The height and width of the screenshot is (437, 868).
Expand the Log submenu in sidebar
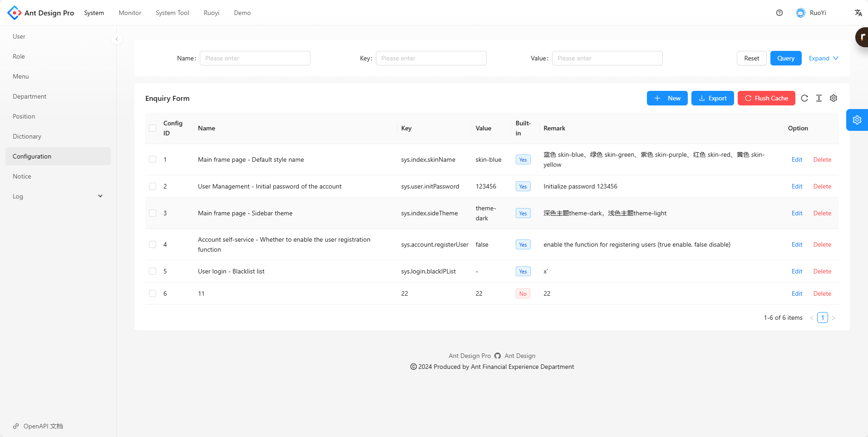point(58,196)
